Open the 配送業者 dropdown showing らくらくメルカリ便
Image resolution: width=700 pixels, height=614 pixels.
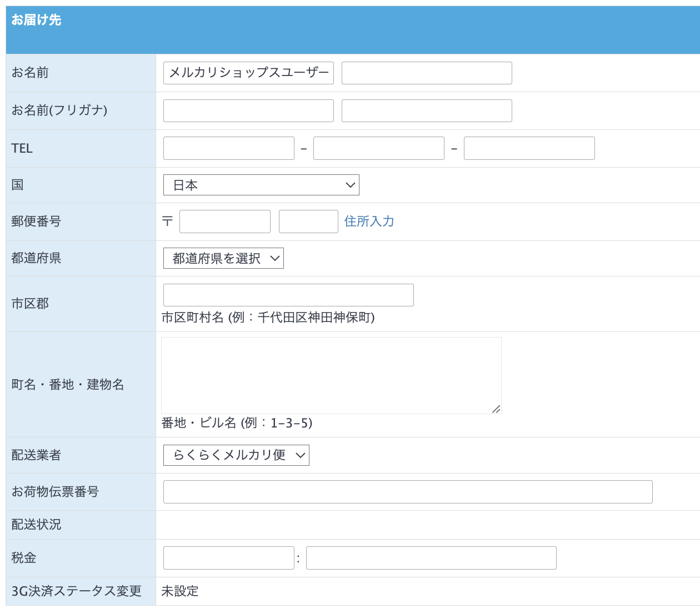[236, 455]
